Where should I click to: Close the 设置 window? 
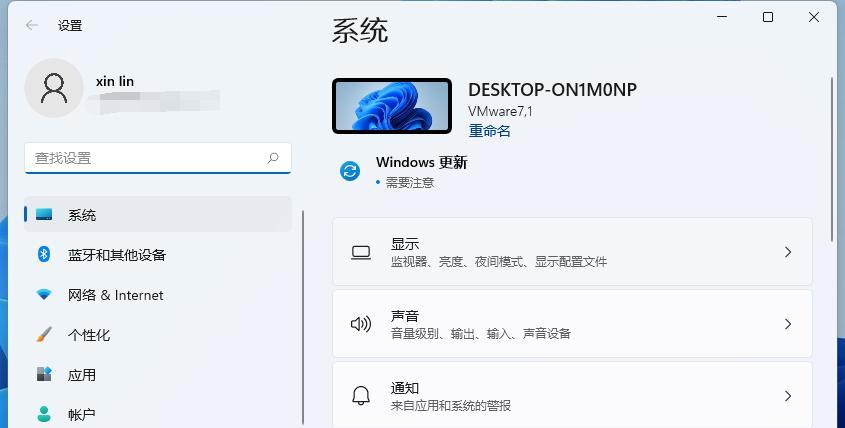click(814, 17)
